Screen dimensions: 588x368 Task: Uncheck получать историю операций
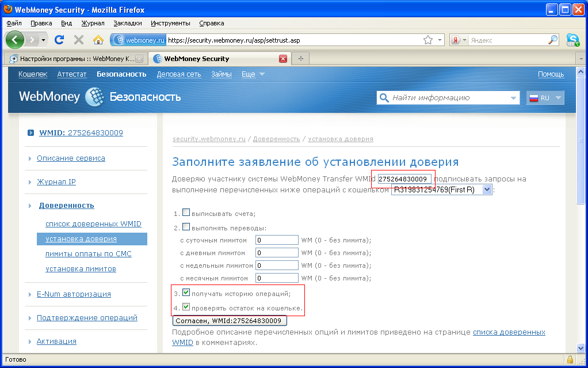pyautogui.click(x=186, y=293)
